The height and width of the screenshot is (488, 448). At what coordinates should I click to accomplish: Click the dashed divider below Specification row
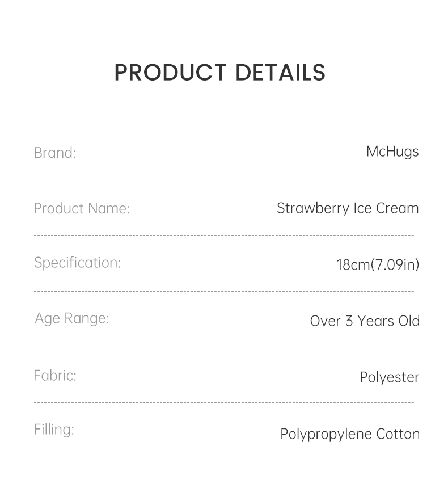[x=224, y=292]
